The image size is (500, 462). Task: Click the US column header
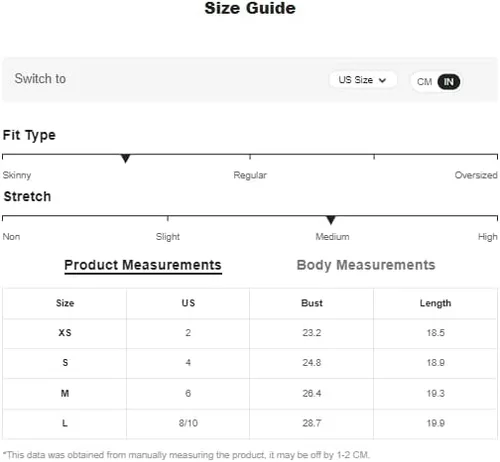(188, 303)
